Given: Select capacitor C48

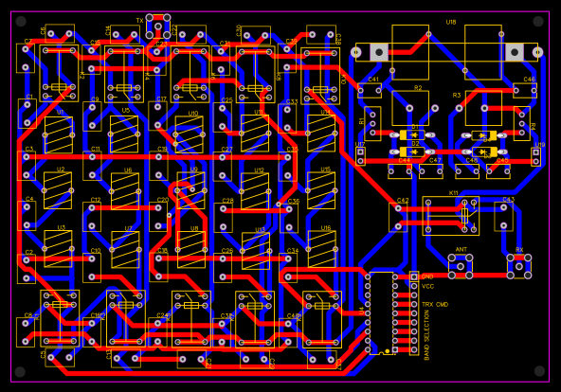Looking at the screenshot, I should [467, 171].
